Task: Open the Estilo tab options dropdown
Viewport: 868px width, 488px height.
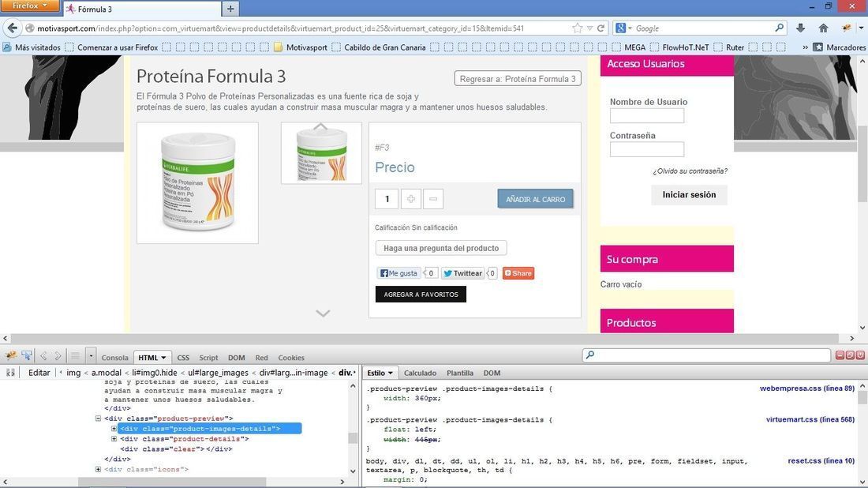Action: 391,374
